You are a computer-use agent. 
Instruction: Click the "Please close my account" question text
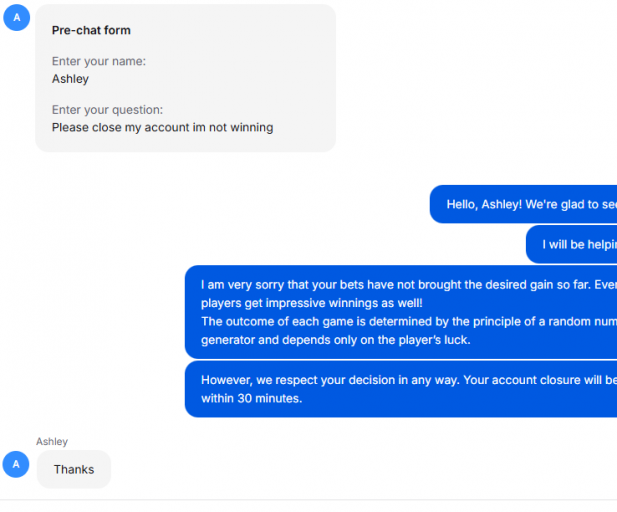coord(162,127)
